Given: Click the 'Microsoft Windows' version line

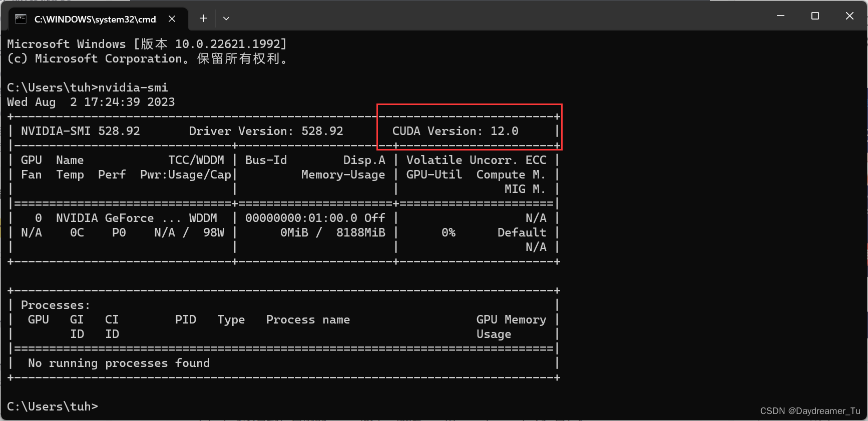Looking at the screenshot, I should [147, 44].
